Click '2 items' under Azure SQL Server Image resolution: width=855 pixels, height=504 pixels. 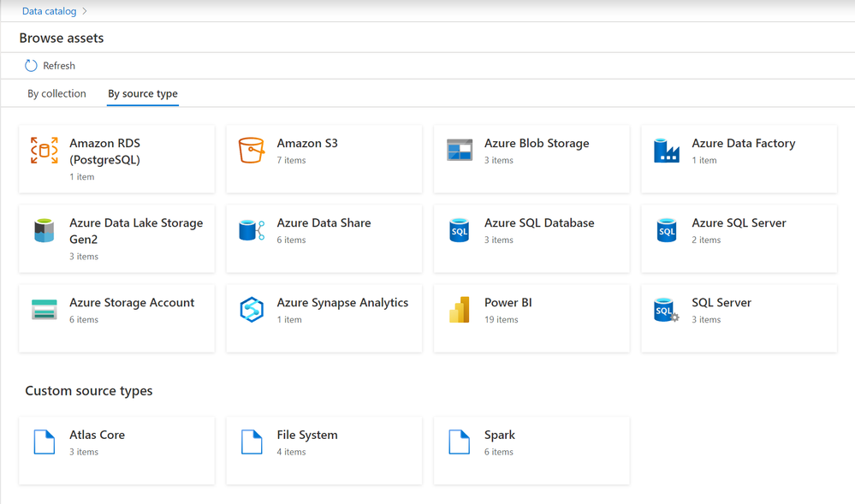706,240
